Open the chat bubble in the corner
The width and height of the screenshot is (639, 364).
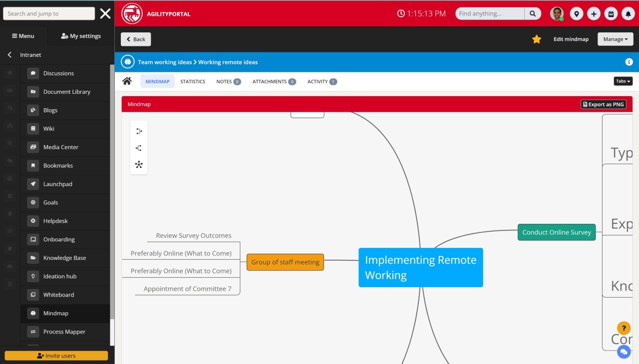(x=624, y=352)
